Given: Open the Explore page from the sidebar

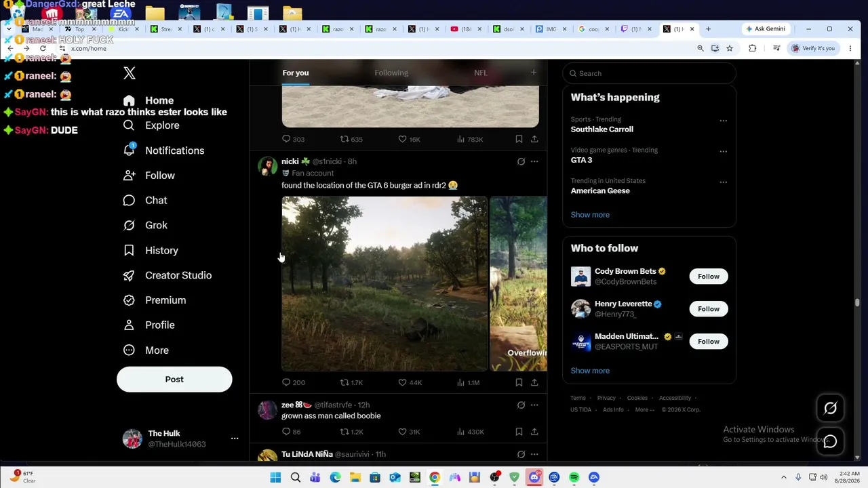Looking at the screenshot, I should pyautogui.click(x=152, y=125).
